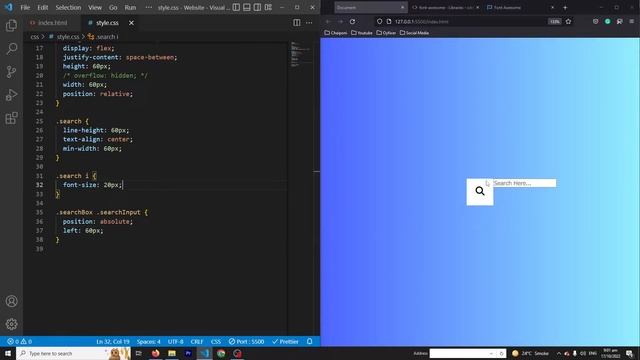This screenshot has height=360, width=640.
Task: Open the Social Media bookmarks folder
Action: [414, 33]
